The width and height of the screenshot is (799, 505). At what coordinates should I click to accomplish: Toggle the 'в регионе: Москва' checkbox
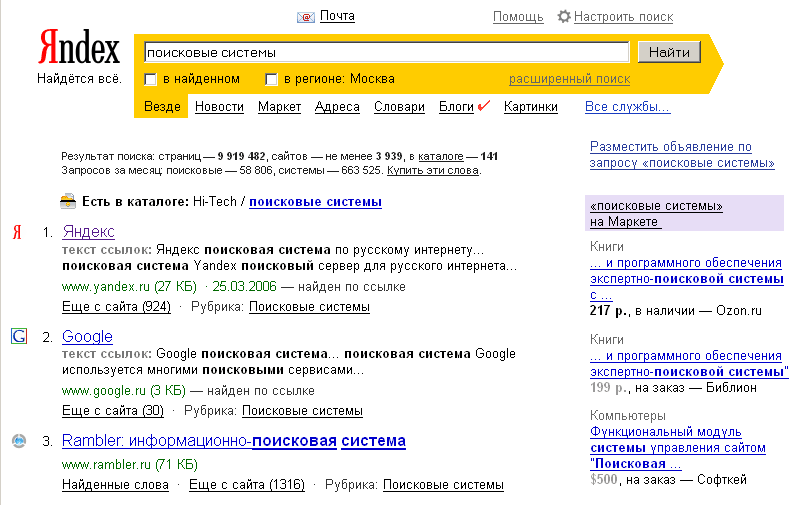271,79
